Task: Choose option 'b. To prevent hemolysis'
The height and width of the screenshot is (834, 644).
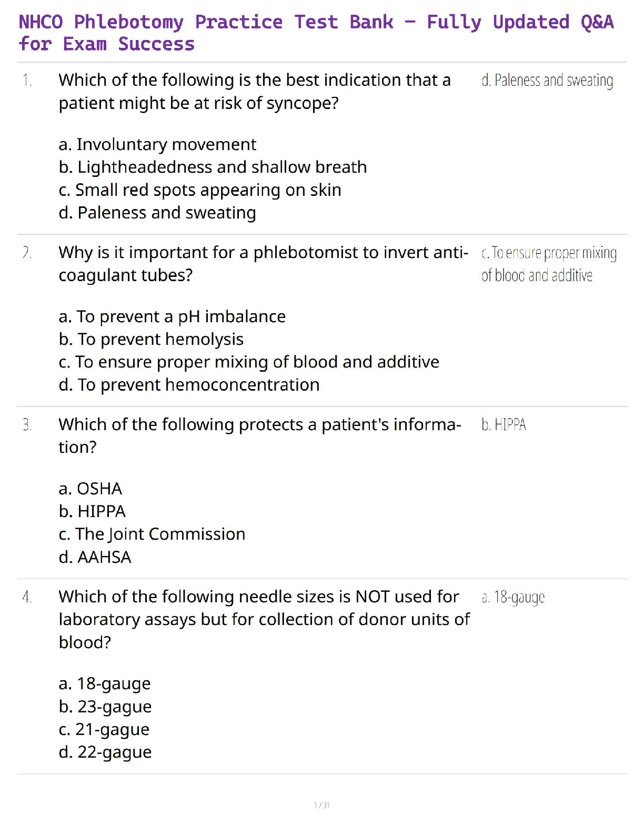Action: pyautogui.click(x=151, y=340)
